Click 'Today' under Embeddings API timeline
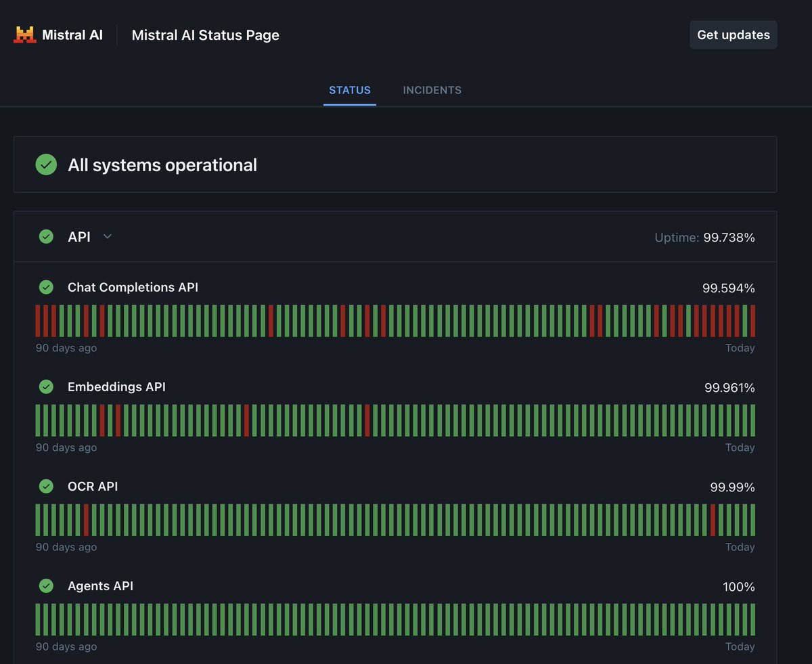Viewport: 812px width, 664px height. coord(740,447)
